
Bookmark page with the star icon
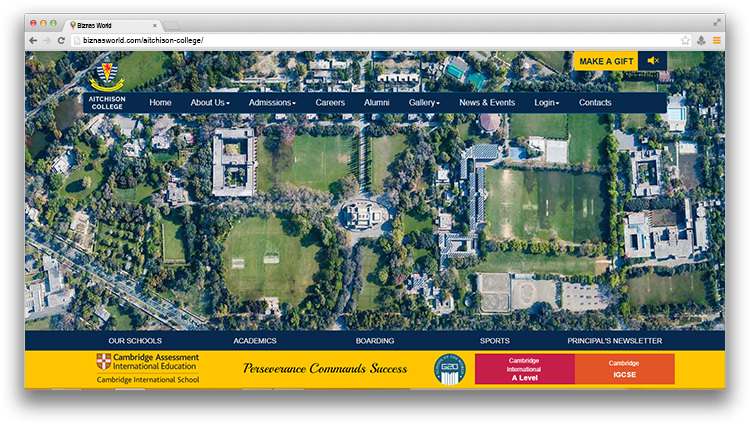click(685, 41)
